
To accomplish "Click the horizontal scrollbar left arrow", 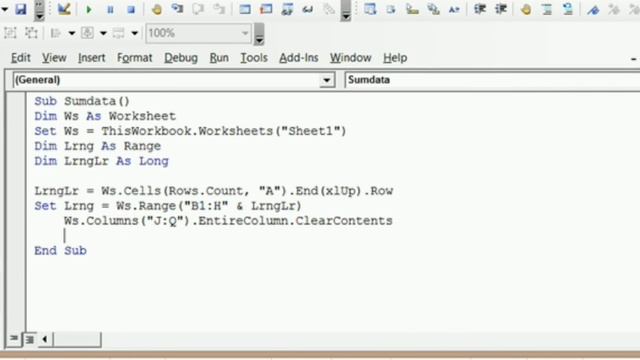I will [44, 339].
